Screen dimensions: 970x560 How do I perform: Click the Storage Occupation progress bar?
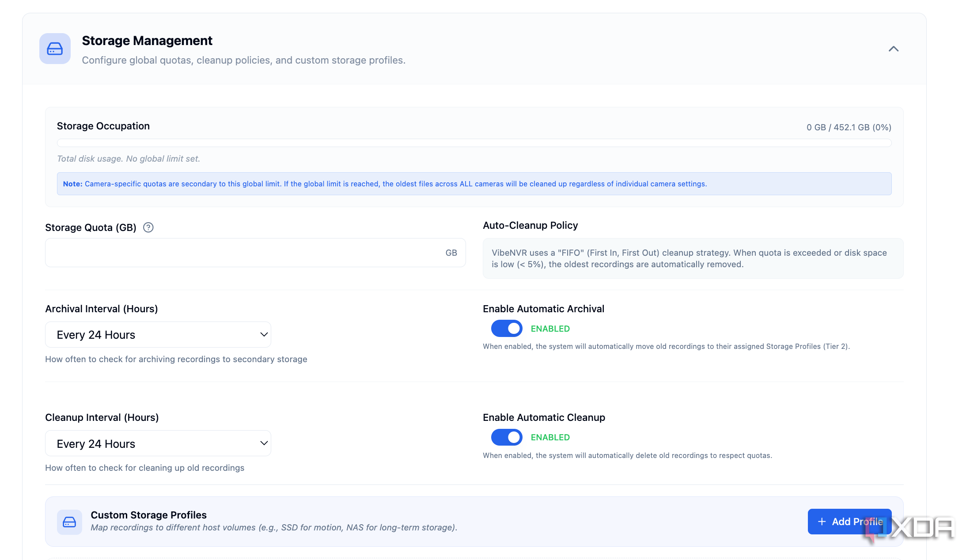[x=474, y=143]
